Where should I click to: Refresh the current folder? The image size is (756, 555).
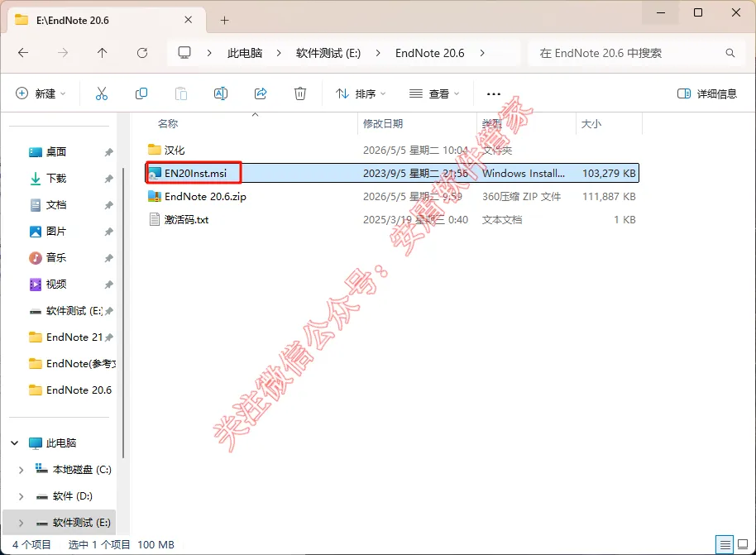tap(142, 53)
